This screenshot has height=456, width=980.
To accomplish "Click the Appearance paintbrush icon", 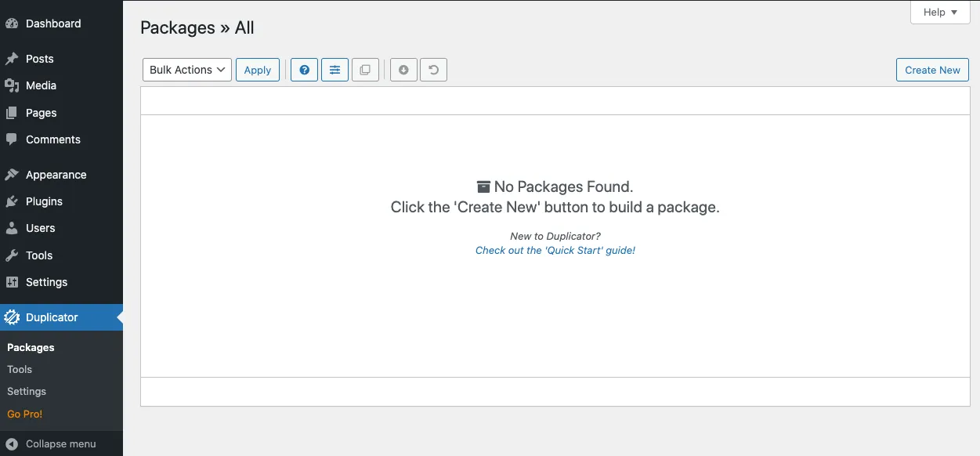I will (12, 175).
